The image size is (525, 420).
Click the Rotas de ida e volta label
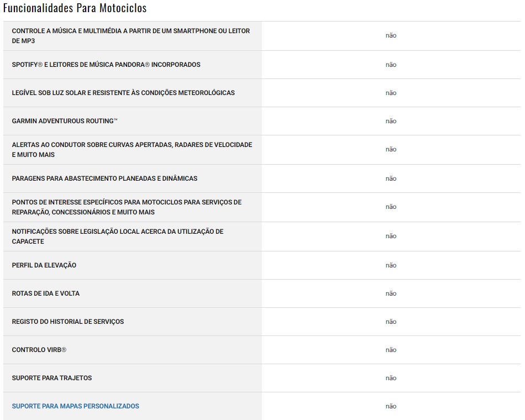pyautogui.click(x=46, y=293)
